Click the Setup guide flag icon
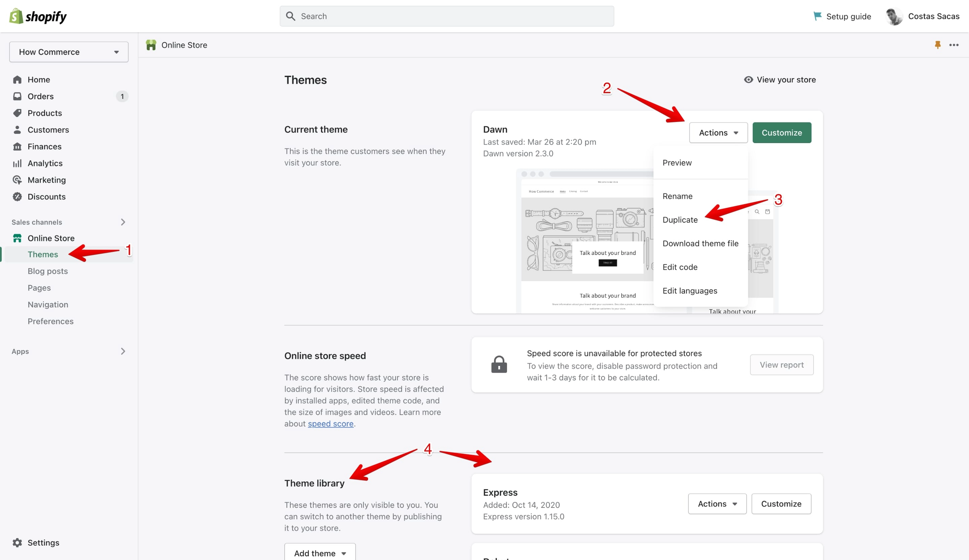The width and height of the screenshot is (969, 560). pos(817,16)
